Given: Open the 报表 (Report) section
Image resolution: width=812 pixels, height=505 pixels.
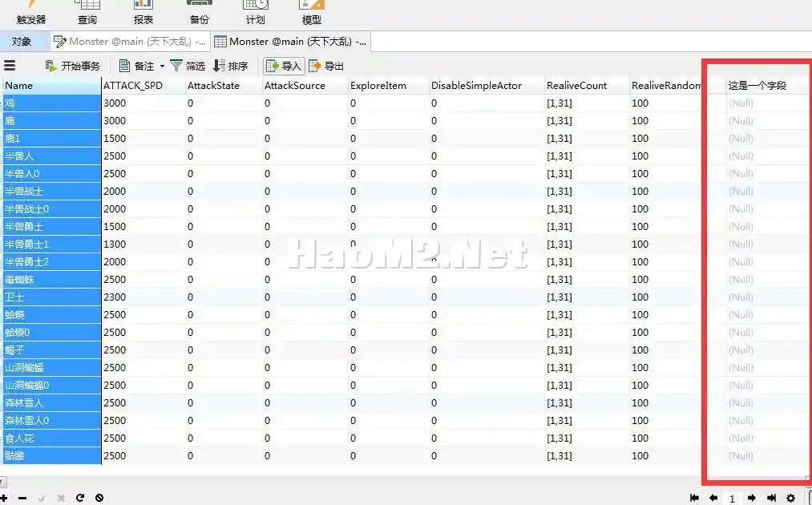Looking at the screenshot, I should coord(143,13).
